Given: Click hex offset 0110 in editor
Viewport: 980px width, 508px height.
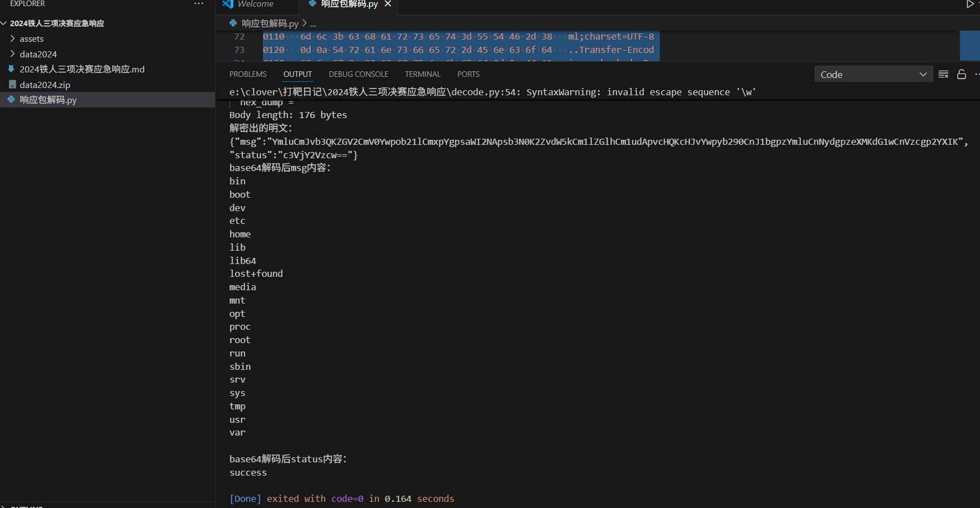Looking at the screenshot, I should tap(273, 37).
